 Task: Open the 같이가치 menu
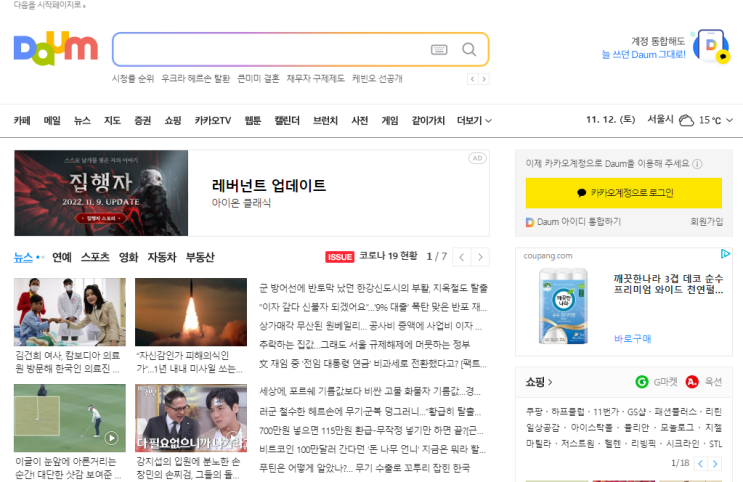428,121
